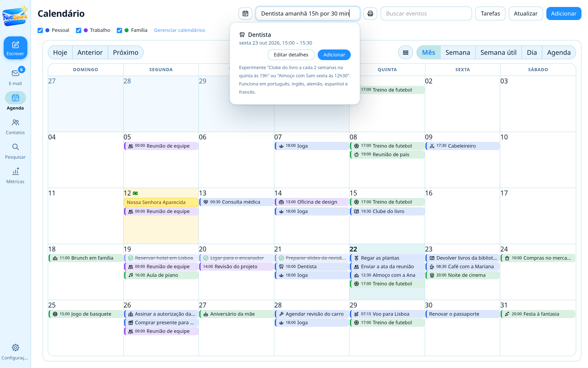The image size is (588, 368).
Task: Open the Escrever compose button
Action: click(15, 48)
